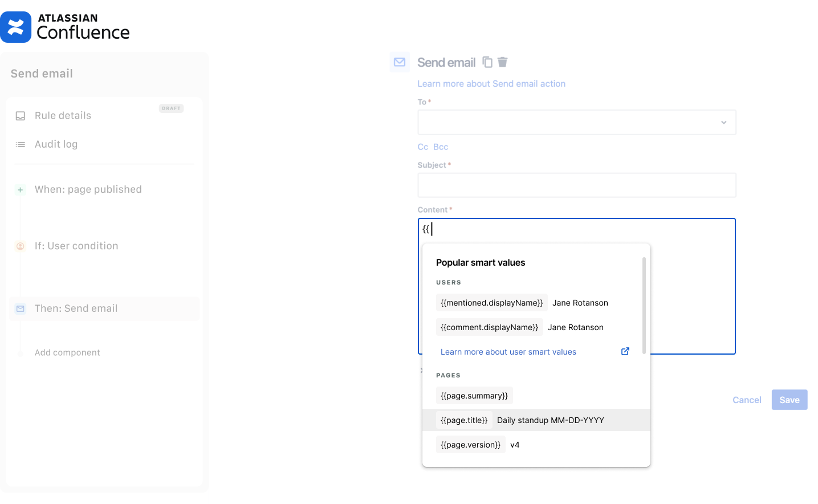Click the duplicate icon beside Send email heading
This screenshot has width=818, height=504.
coord(487,62)
